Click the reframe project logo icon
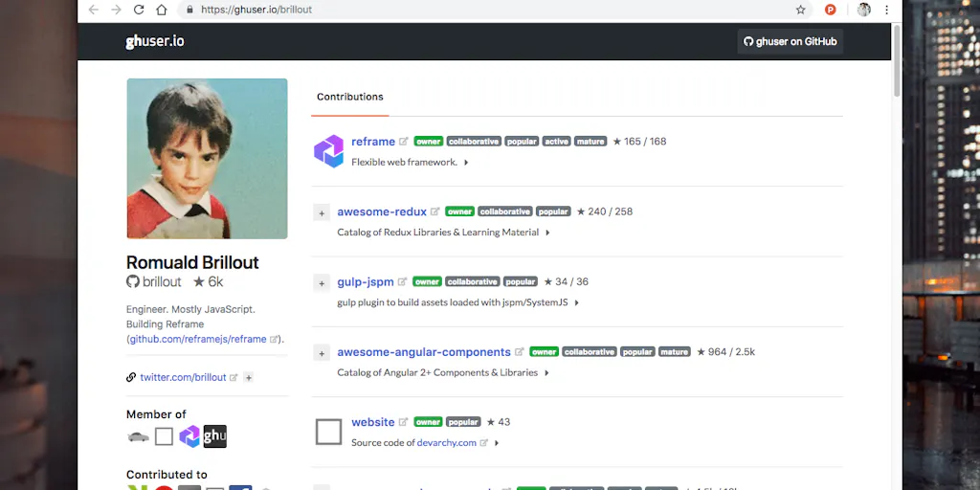Viewport: 980px width, 490px height. coord(329,151)
